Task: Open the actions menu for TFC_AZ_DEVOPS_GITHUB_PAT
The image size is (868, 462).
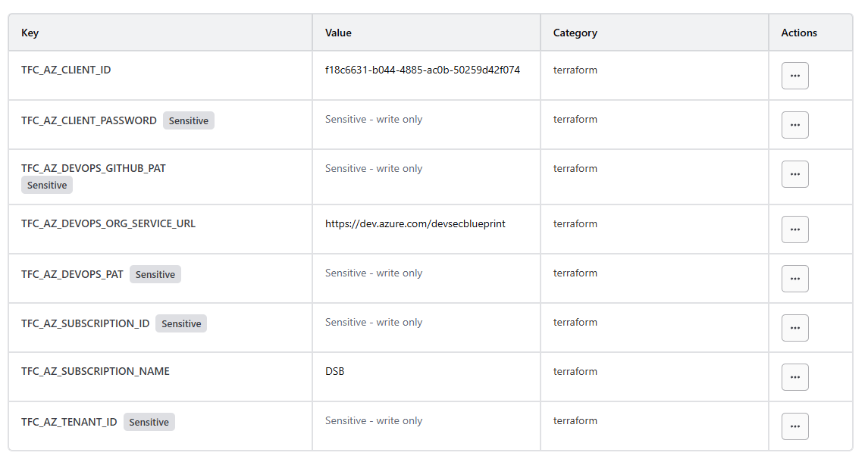Action: pyautogui.click(x=794, y=173)
